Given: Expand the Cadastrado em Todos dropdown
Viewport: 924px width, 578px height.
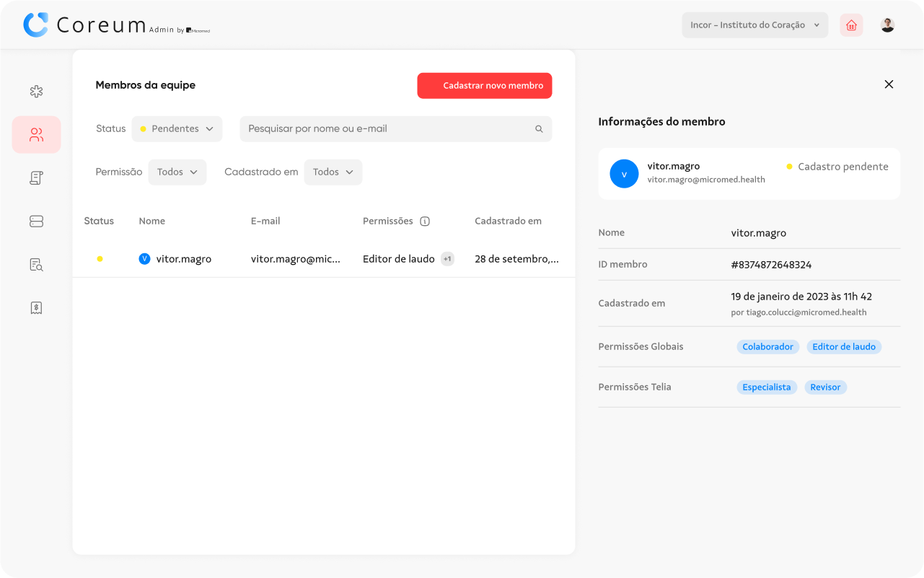Looking at the screenshot, I should coord(333,172).
